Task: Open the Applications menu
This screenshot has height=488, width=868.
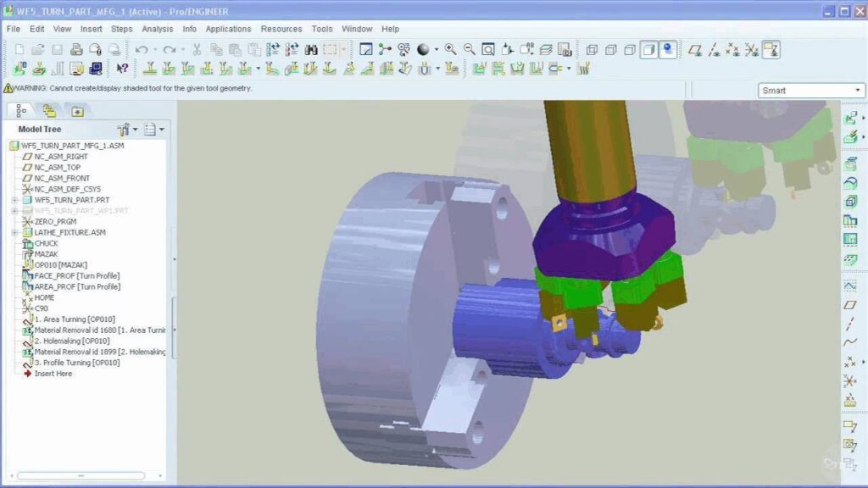Action: 228,29
